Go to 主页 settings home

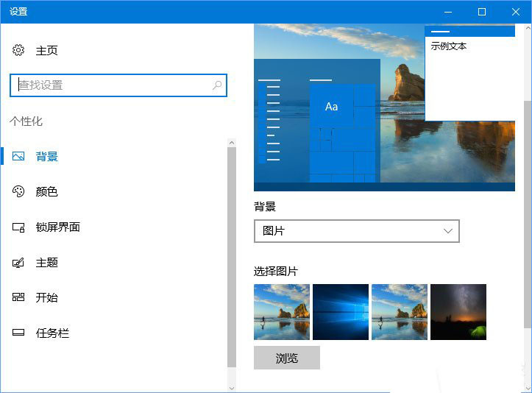coord(46,51)
